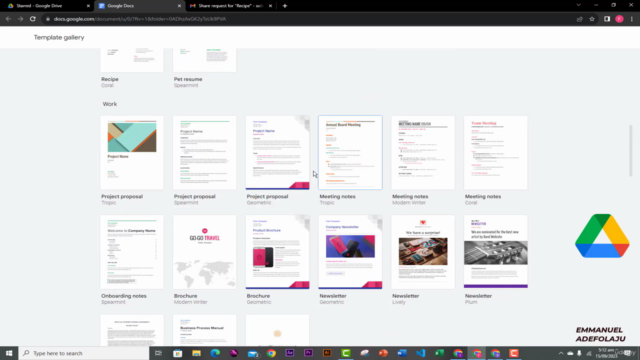Launch Microsoft Edge from the taskbar

click(x=215, y=353)
